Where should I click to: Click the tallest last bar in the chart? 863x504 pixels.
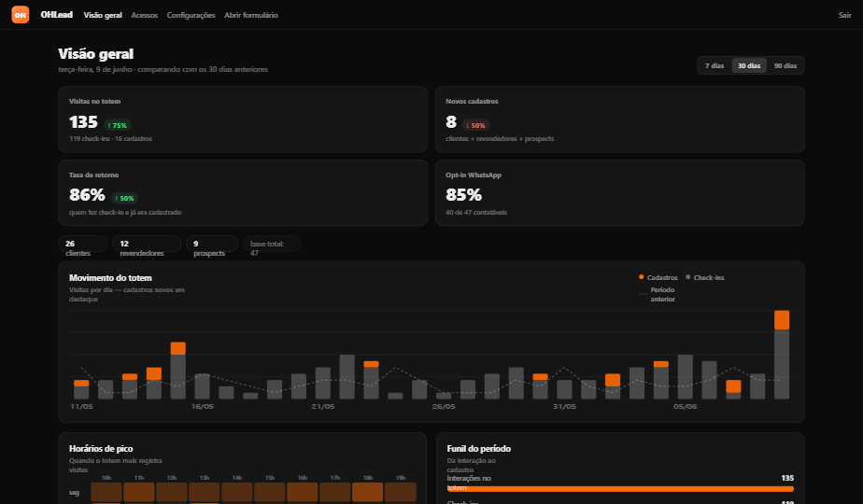pos(782,355)
